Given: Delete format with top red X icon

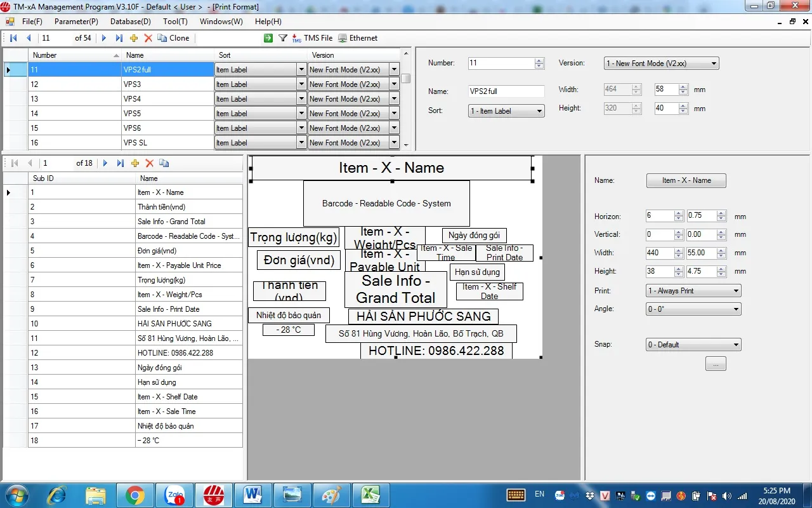Looking at the screenshot, I should click(148, 38).
